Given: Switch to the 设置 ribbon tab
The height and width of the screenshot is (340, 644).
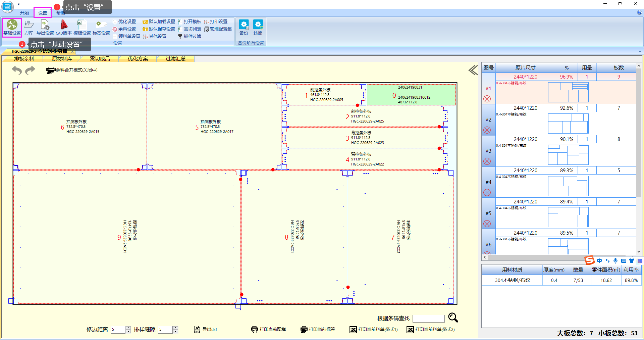Looking at the screenshot, I should tap(43, 13).
